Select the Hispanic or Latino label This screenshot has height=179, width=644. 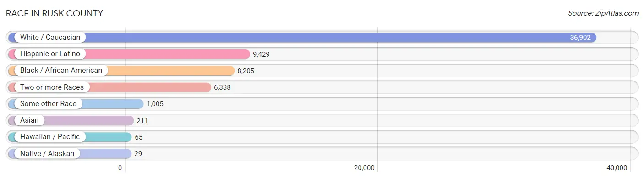(x=50, y=54)
